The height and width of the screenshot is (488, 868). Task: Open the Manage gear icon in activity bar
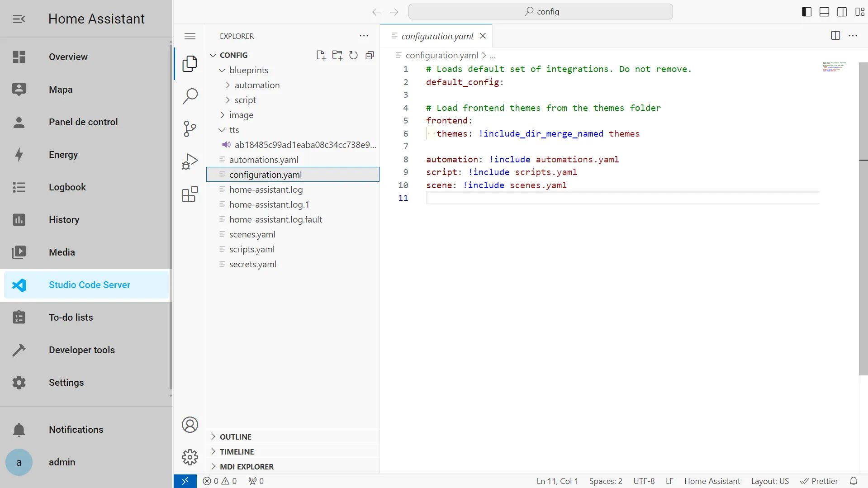click(190, 457)
